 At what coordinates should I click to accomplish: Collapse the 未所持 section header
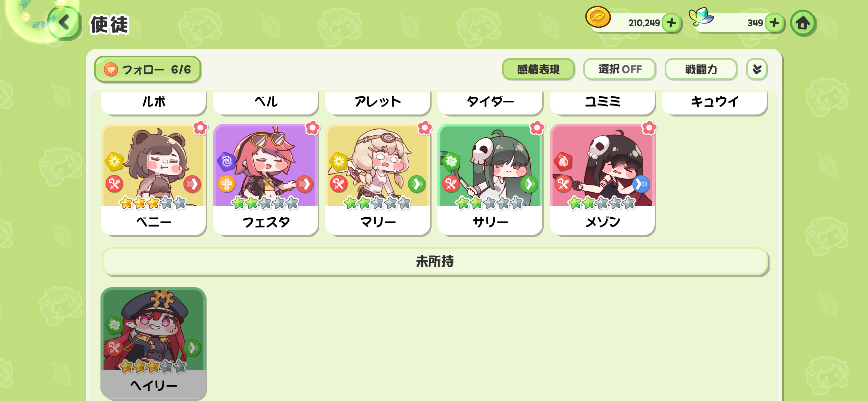point(435,262)
